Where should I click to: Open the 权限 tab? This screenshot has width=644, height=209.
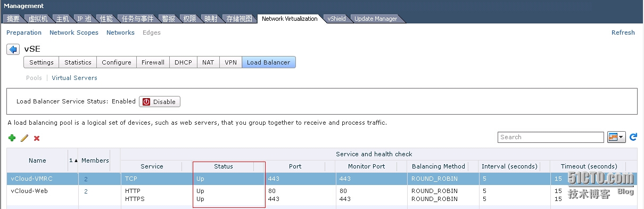pyautogui.click(x=189, y=19)
